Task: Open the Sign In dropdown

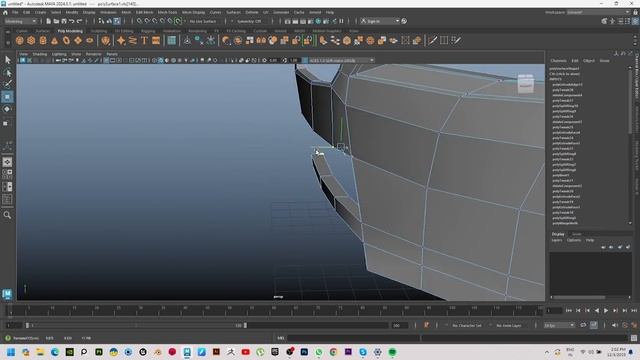Action: (x=380, y=21)
